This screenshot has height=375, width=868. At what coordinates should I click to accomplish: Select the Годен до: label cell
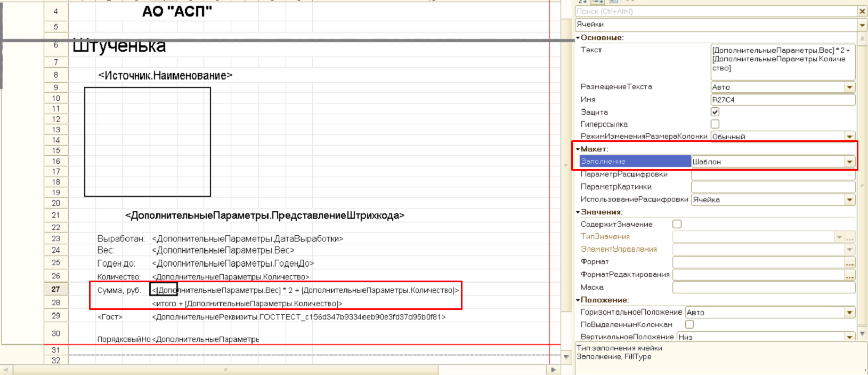[x=116, y=264]
